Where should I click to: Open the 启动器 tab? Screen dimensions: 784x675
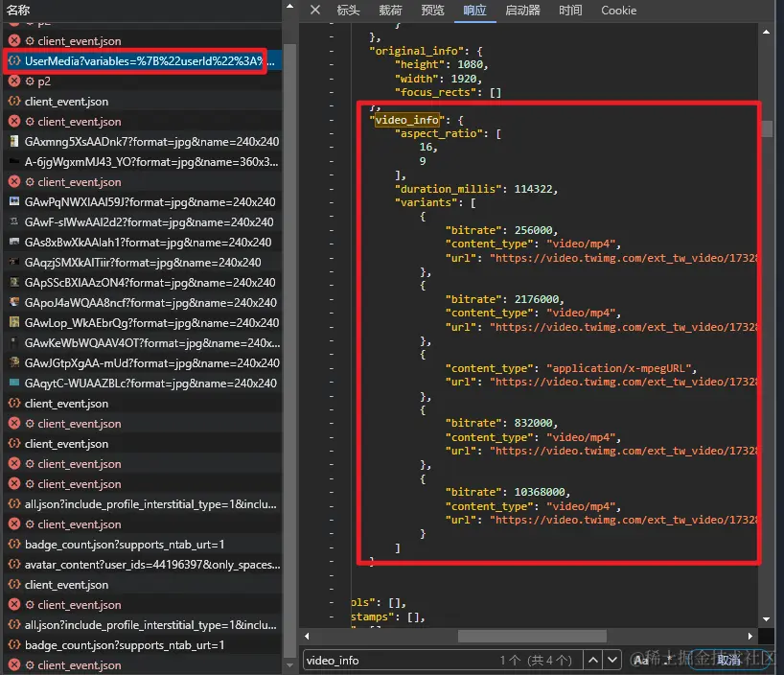tap(522, 10)
